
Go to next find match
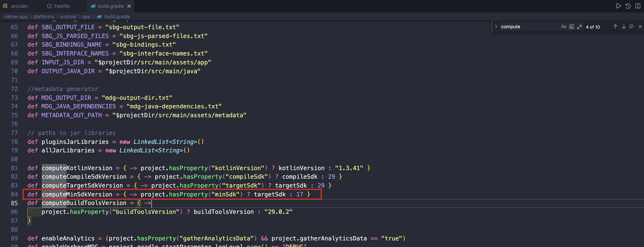(x=624, y=27)
